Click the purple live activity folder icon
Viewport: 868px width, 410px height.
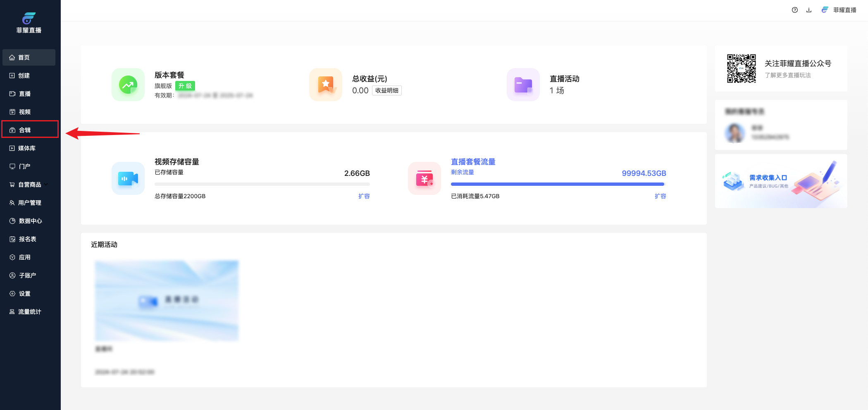point(523,85)
